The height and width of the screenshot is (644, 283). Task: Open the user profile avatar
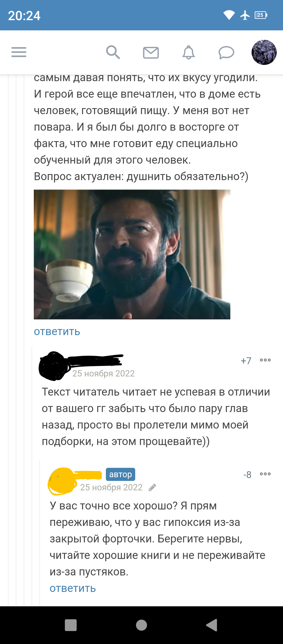click(264, 52)
